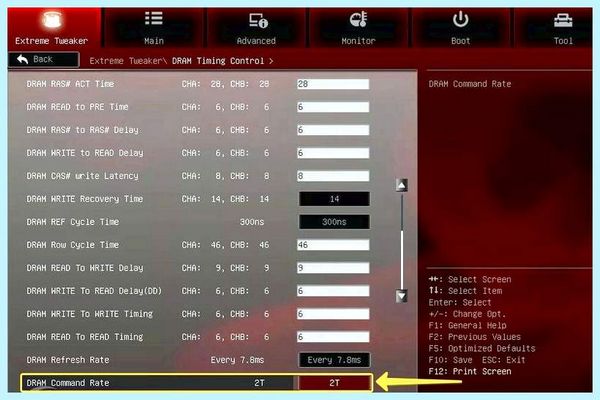600x400 pixels.
Task: Click the vertical scrollbar thumb
Action: pos(401,258)
